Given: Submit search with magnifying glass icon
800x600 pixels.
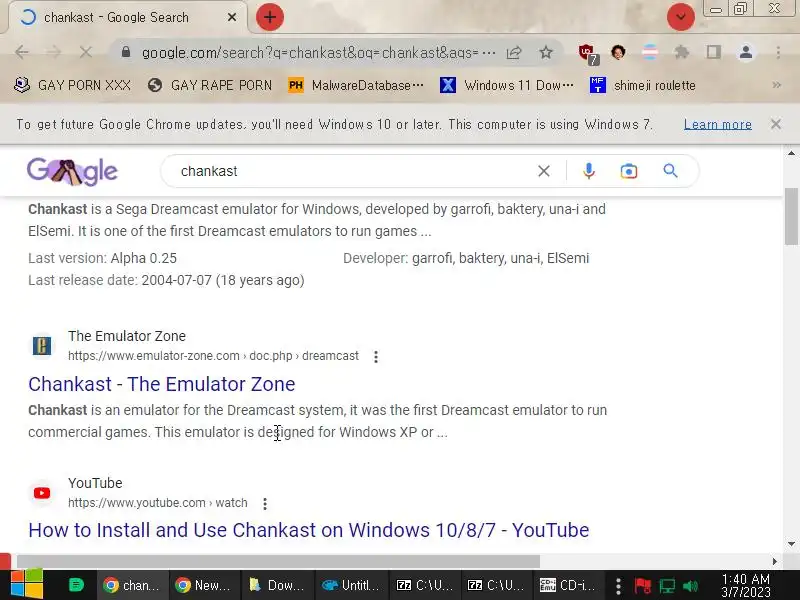Looking at the screenshot, I should (x=670, y=171).
